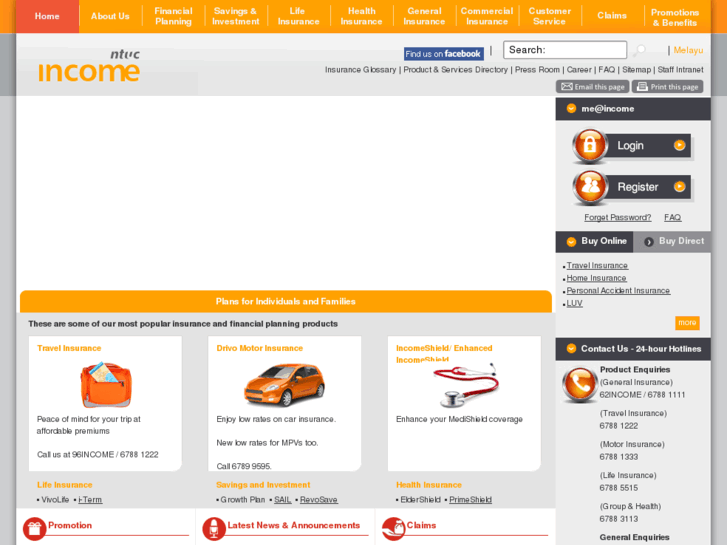Viewport: 727px width, 545px height.
Task: Visit the Press Room link
Action: 537,70
